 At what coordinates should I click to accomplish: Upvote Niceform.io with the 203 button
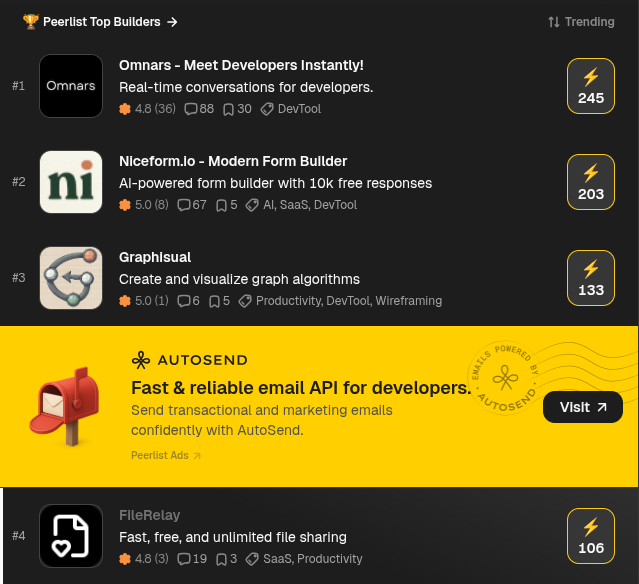[x=591, y=182]
